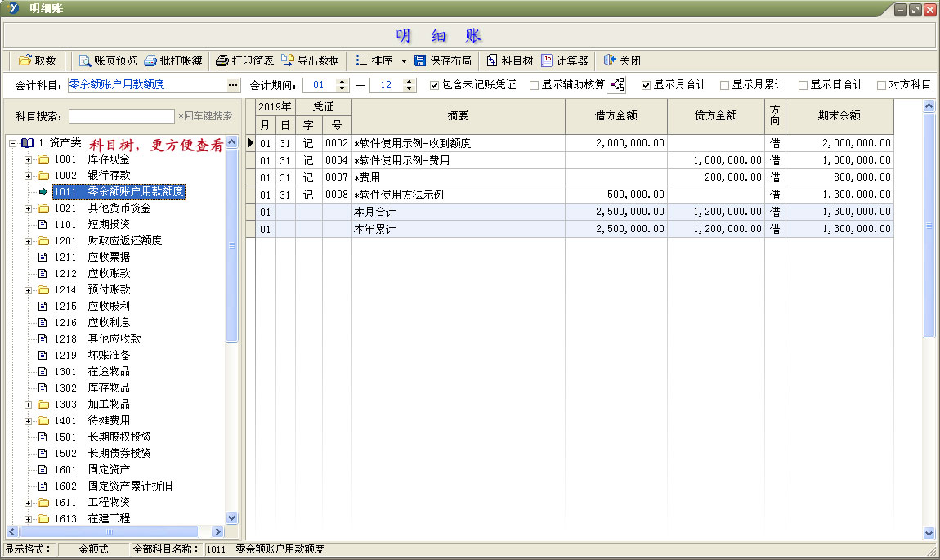Click document icon of 1301 在途物品
The image size is (940, 560).
click(x=43, y=371)
